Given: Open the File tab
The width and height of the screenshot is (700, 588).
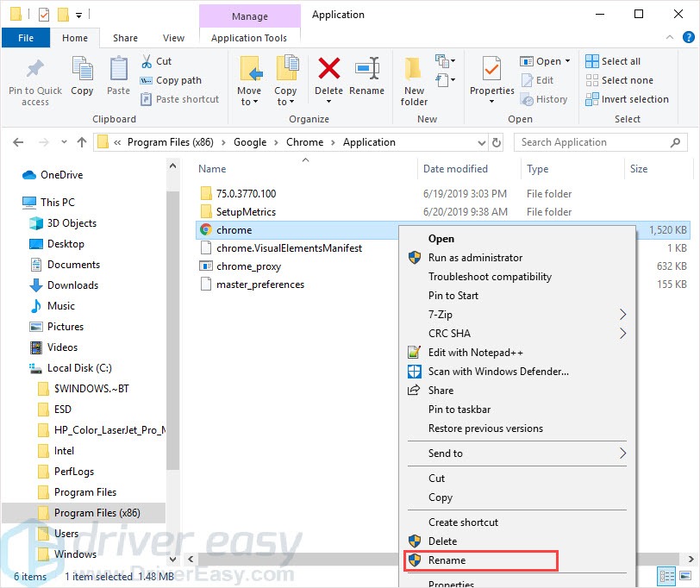Looking at the screenshot, I should click(26, 38).
